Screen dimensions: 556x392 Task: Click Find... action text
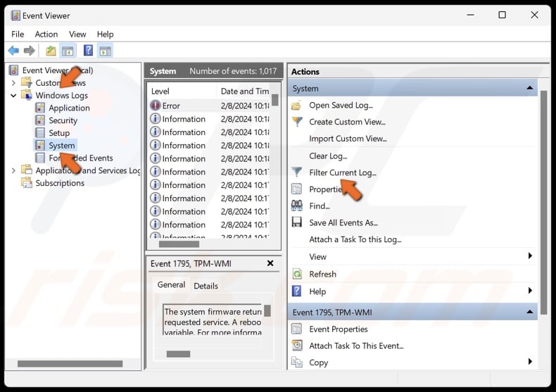tap(320, 206)
